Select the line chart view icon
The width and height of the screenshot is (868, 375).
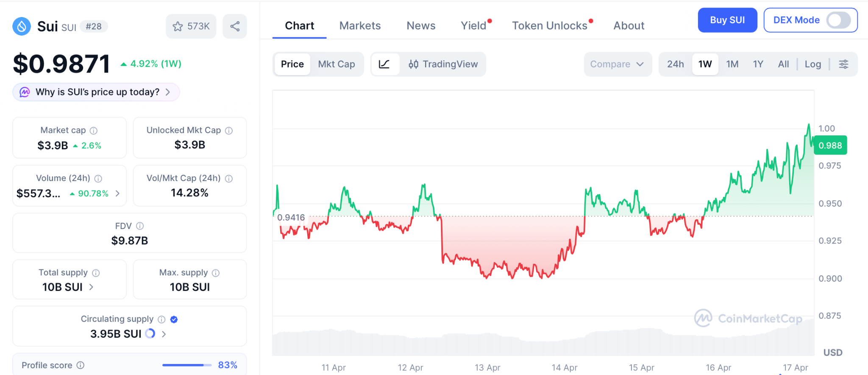click(384, 64)
